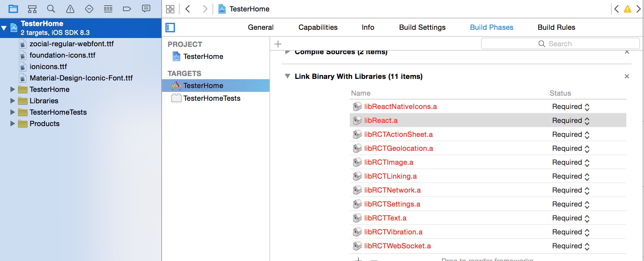Switch to the Capabilities tab

[x=318, y=27]
